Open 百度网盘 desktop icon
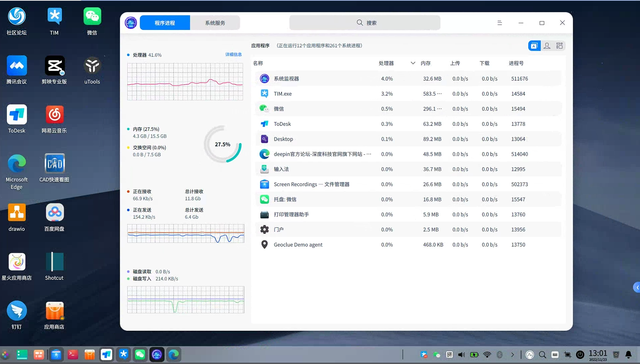 (54, 217)
